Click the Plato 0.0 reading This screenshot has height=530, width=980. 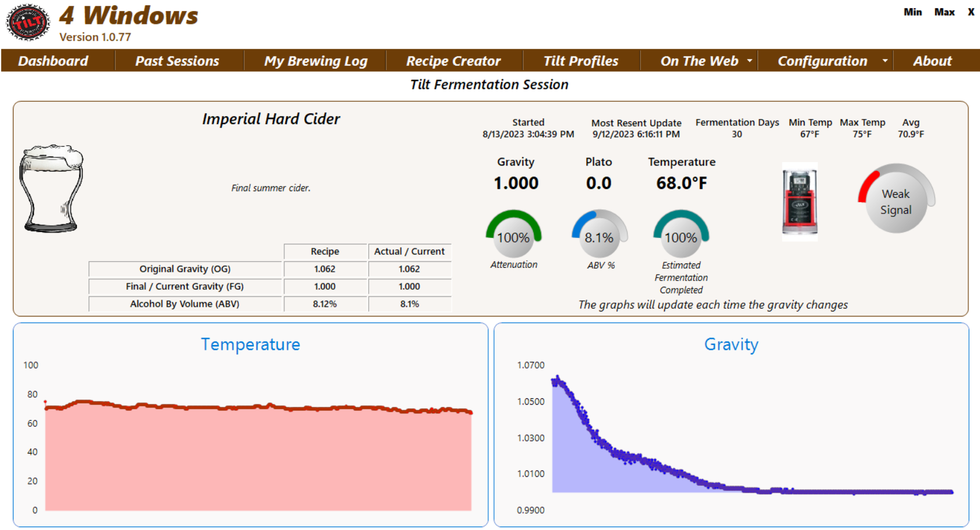[599, 183]
